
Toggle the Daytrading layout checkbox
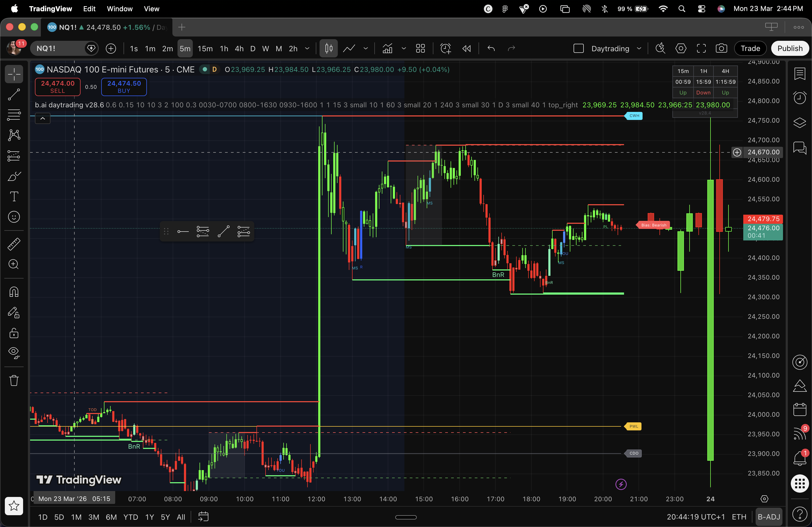click(x=579, y=48)
